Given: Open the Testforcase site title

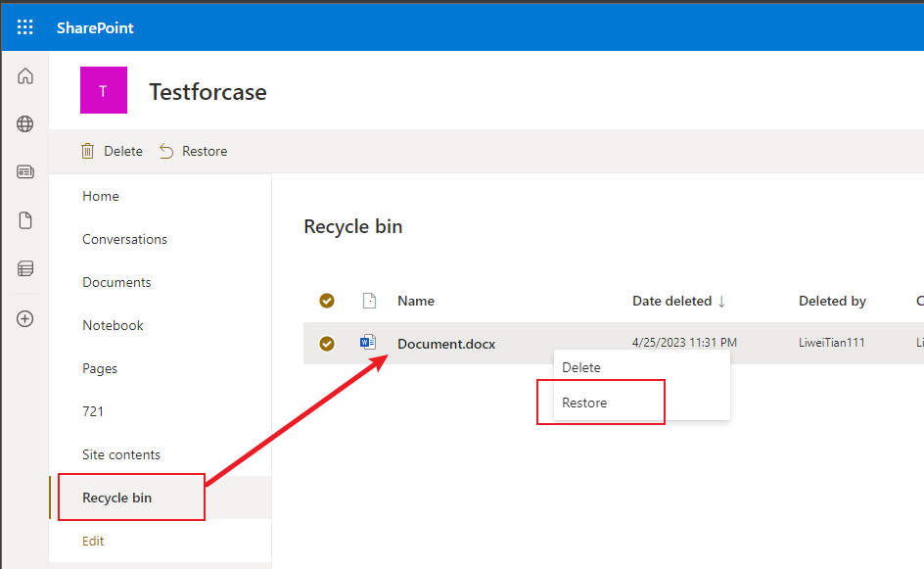Looking at the screenshot, I should pos(208,92).
